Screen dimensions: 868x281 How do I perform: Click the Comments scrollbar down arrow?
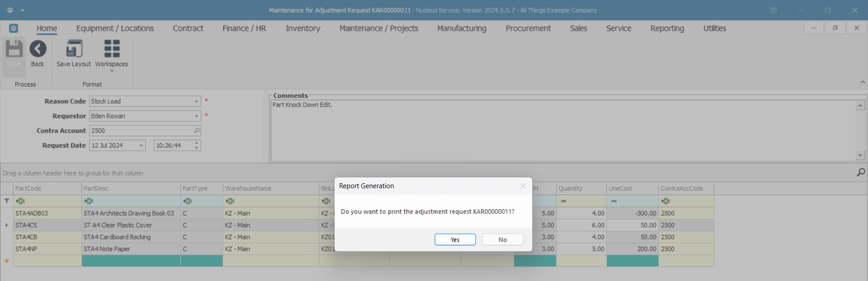click(x=860, y=155)
